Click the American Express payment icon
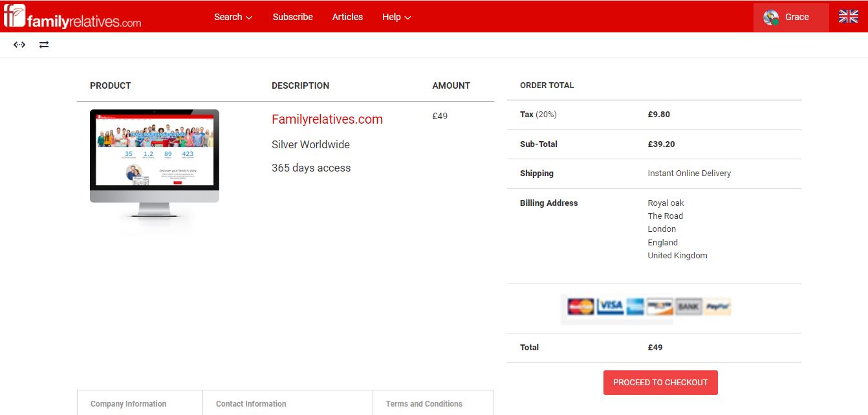The height and width of the screenshot is (415, 868). click(635, 306)
